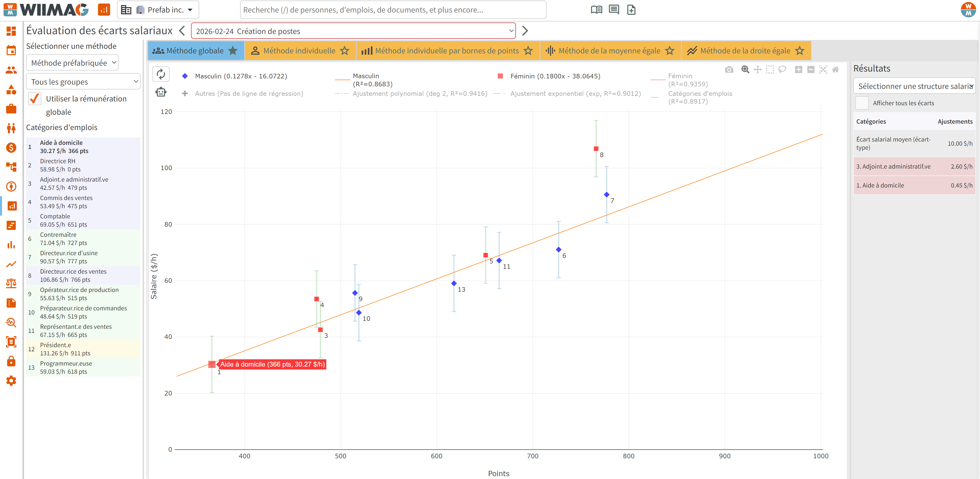Open the user avatar menu at top right

coord(968,9)
